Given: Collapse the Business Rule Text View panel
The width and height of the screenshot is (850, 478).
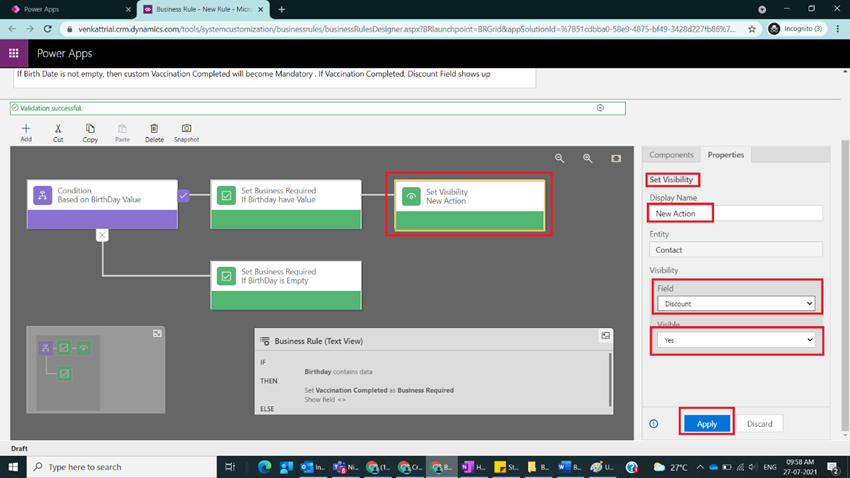Looking at the screenshot, I should (606, 336).
